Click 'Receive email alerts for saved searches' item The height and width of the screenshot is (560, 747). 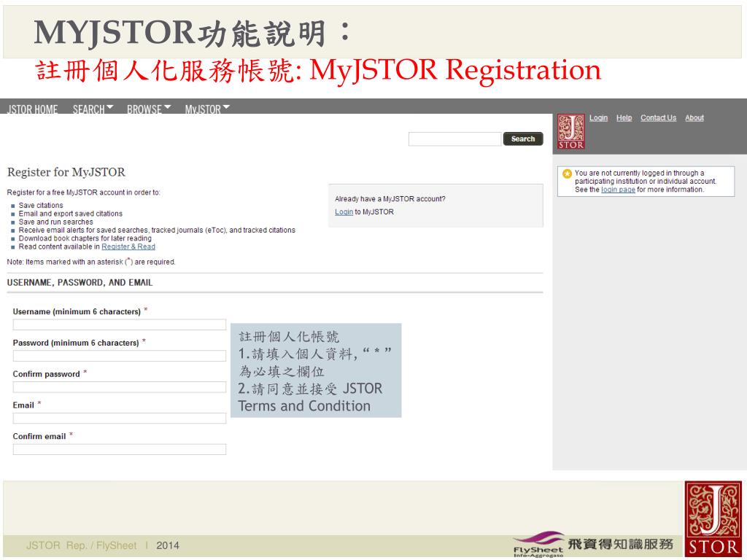click(x=157, y=230)
